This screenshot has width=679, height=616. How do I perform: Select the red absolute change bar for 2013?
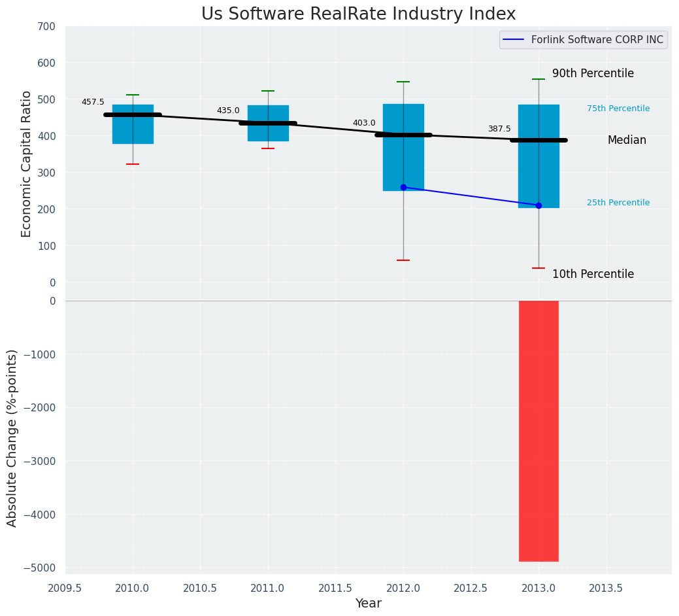click(x=538, y=431)
